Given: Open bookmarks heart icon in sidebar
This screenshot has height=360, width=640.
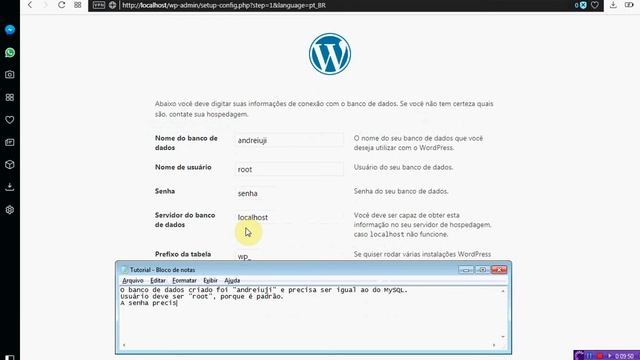Looking at the screenshot, I should click(x=10, y=120).
